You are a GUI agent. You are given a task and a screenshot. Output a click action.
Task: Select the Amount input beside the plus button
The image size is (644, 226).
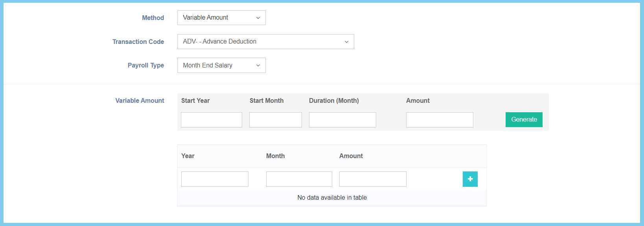[x=372, y=179]
